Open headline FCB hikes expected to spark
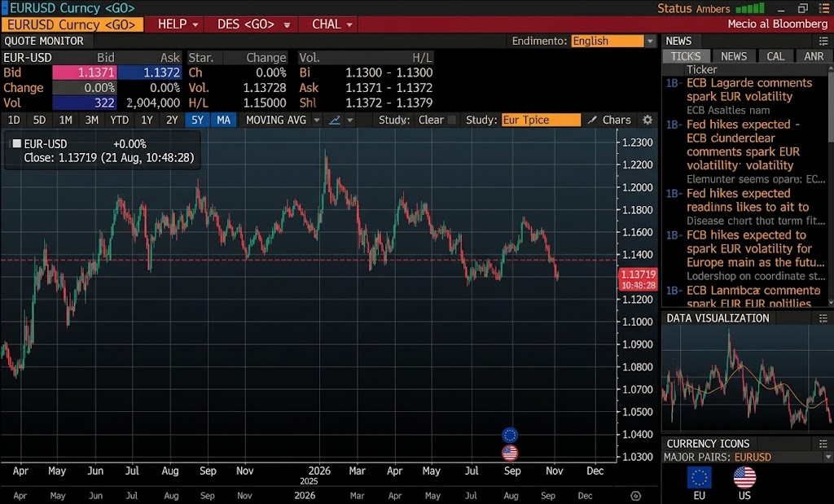The width and height of the screenshot is (834, 504). click(755, 249)
